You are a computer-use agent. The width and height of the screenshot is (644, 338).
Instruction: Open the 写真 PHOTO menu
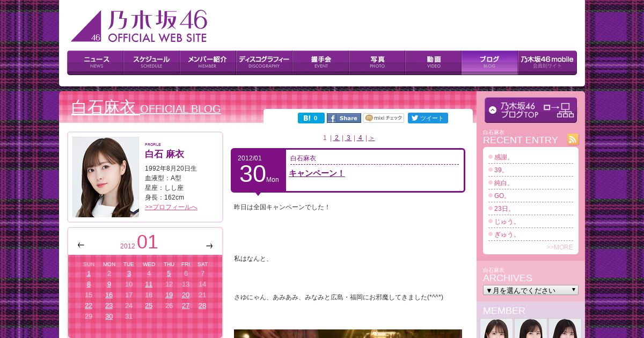tap(377, 63)
